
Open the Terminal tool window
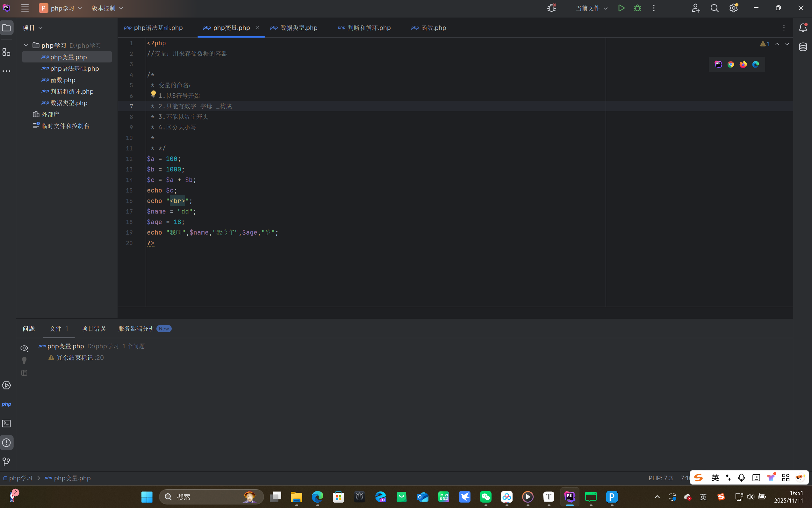tap(6, 424)
